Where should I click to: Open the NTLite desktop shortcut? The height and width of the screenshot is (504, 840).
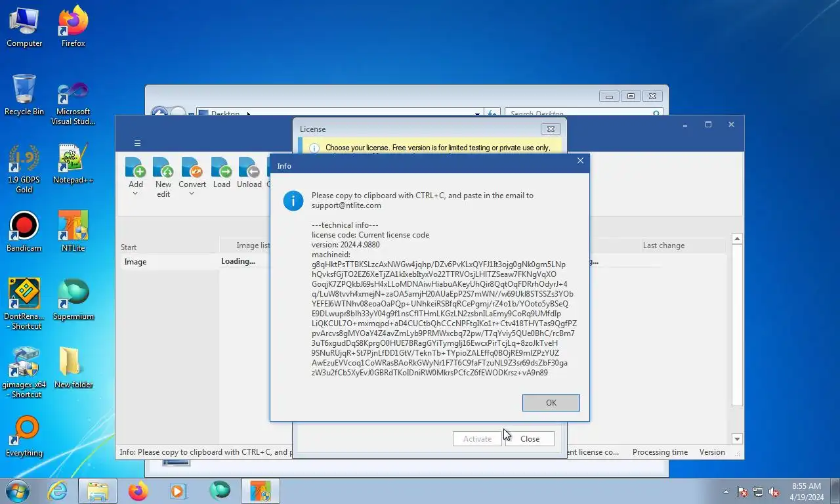click(73, 232)
